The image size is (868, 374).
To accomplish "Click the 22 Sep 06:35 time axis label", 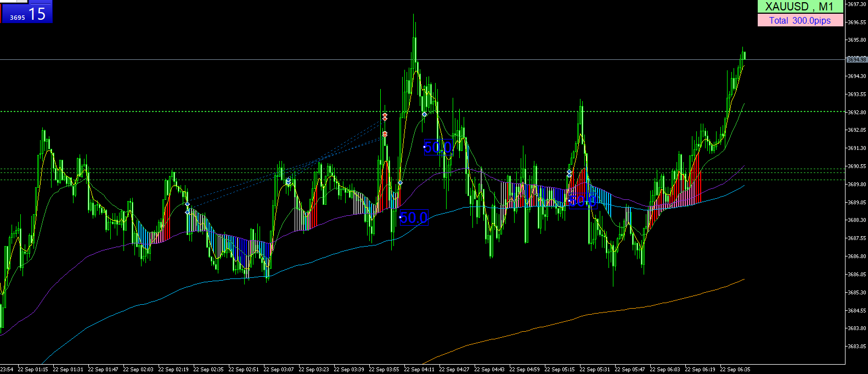I will (x=735, y=370).
